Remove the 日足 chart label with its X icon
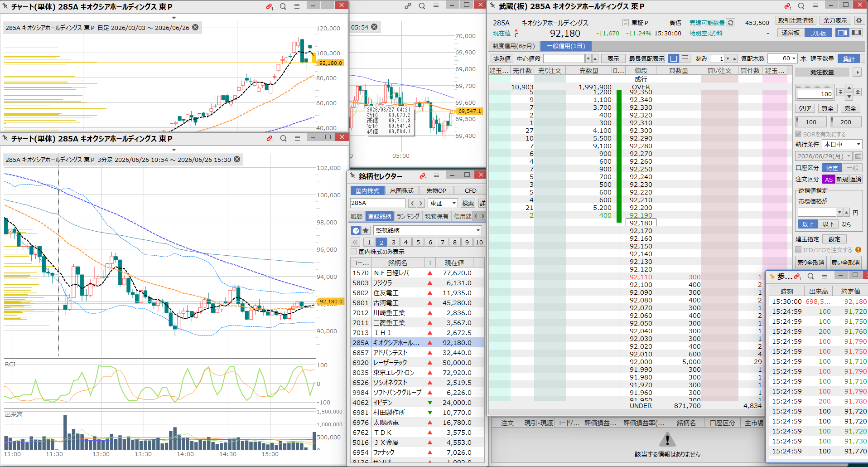868x467 pixels. click(x=195, y=27)
